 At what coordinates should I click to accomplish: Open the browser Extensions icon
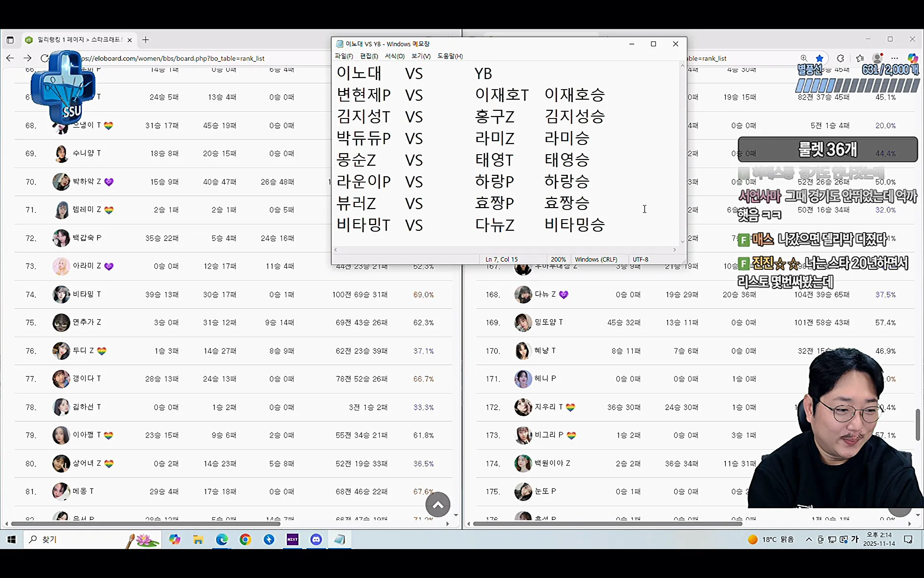pyautogui.click(x=840, y=58)
